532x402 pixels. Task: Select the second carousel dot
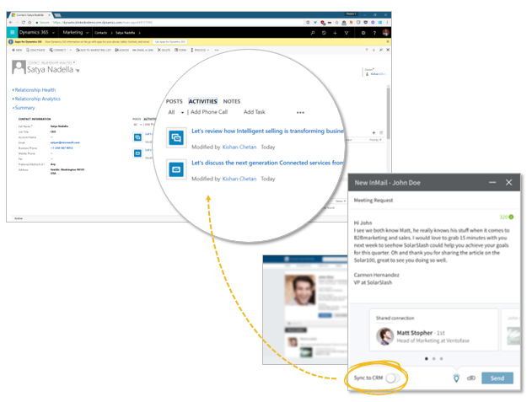click(x=433, y=358)
